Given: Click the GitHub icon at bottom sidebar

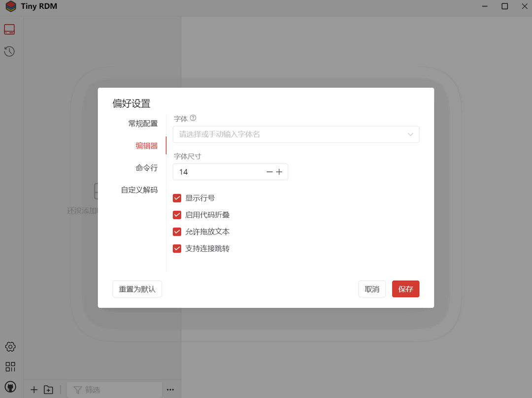Looking at the screenshot, I should [x=10, y=387].
